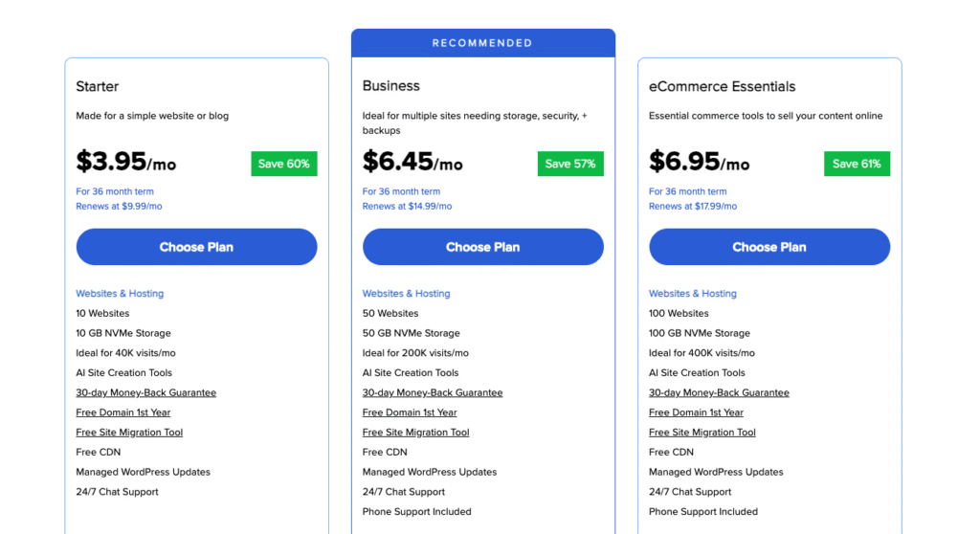This screenshot has width=980, height=534.
Task: Open Business plan's 30-day Money-Back Guarantee link
Action: 432,392
